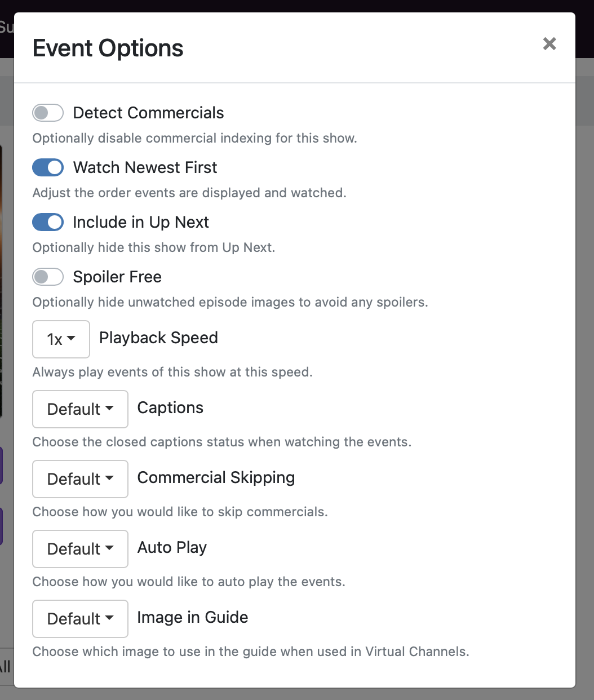Disable the Include in Up Next toggle

pos(48,222)
